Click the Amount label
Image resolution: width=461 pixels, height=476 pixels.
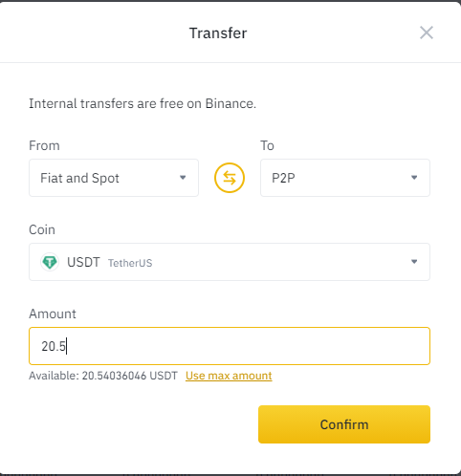(x=53, y=314)
